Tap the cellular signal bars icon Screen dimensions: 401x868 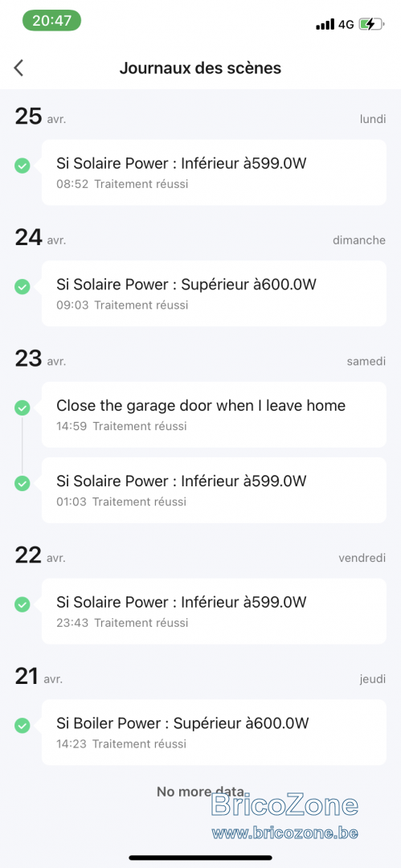325,24
